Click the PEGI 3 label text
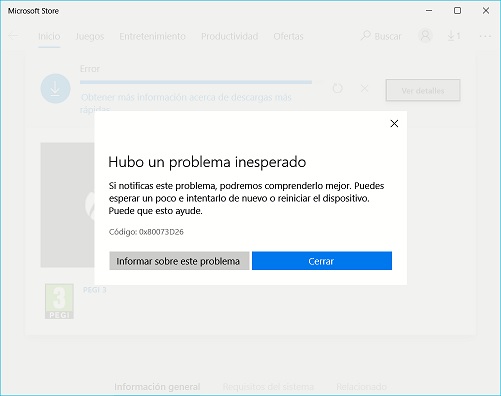Screen dimensions: 501x396 pyautogui.click(x=95, y=290)
